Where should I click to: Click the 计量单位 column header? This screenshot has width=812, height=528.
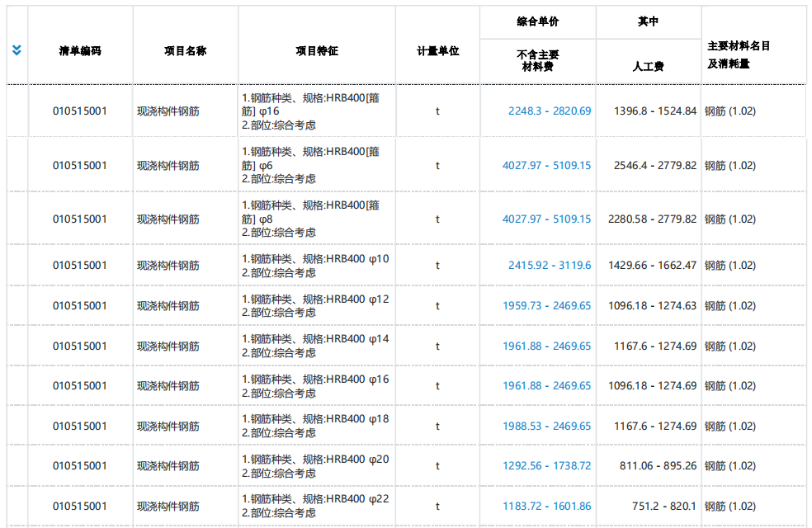pyautogui.click(x=438, y=49)
